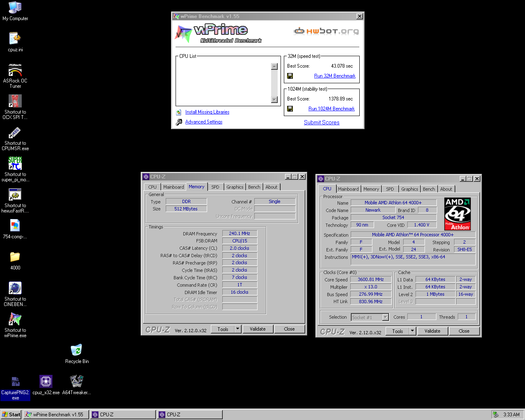
Task: Open SPD tab in the right CPU-Z window
Action: click(x=390, y=189)
